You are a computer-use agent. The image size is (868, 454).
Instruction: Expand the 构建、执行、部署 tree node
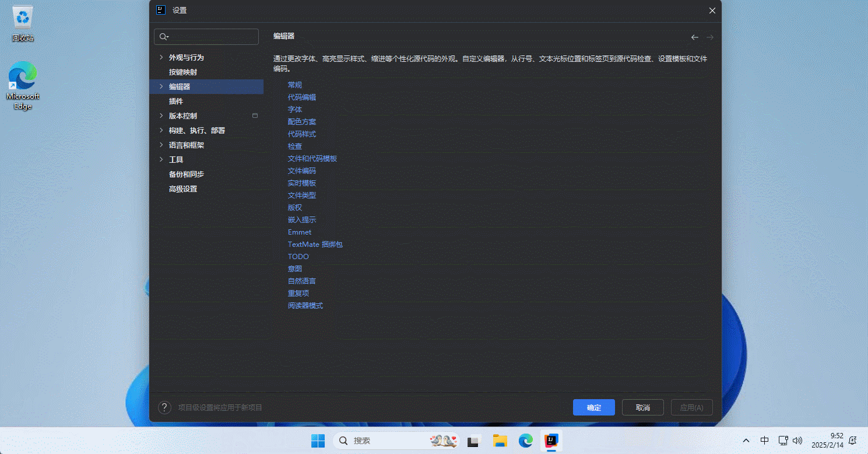161,130
